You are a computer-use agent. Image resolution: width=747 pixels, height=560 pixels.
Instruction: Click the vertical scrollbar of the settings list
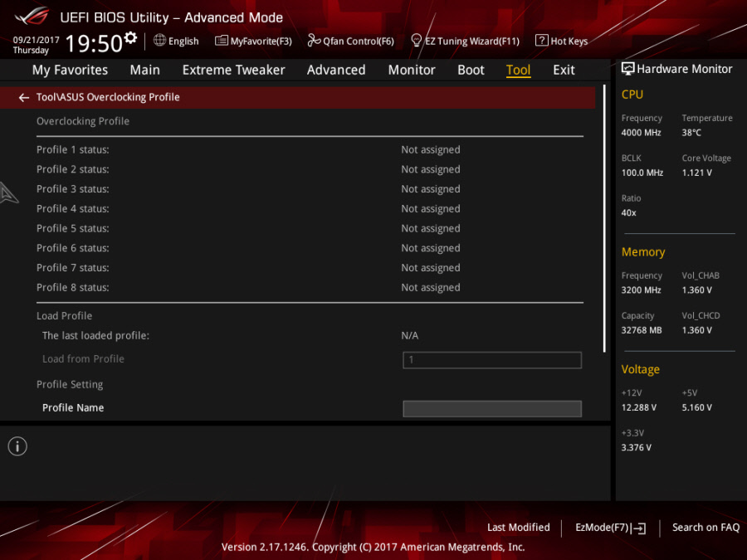click(604, 218)
